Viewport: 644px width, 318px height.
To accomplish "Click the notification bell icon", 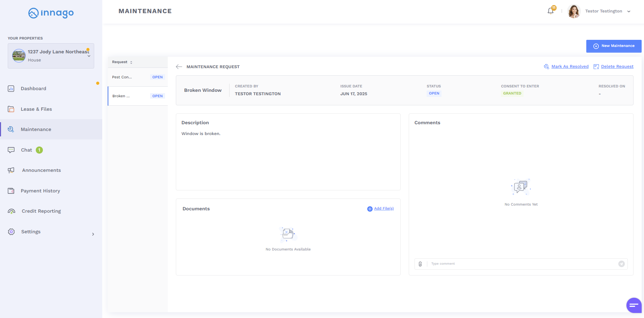I will (x=550, y=11).
